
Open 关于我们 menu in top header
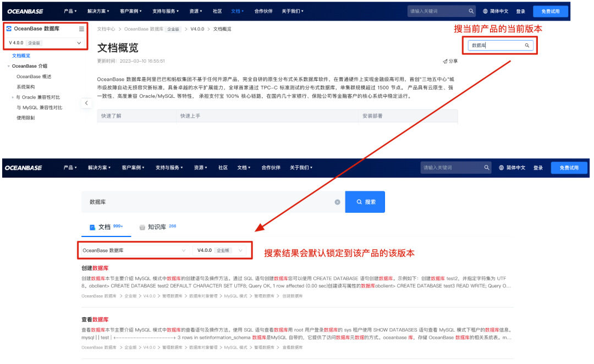click(293, 12)
